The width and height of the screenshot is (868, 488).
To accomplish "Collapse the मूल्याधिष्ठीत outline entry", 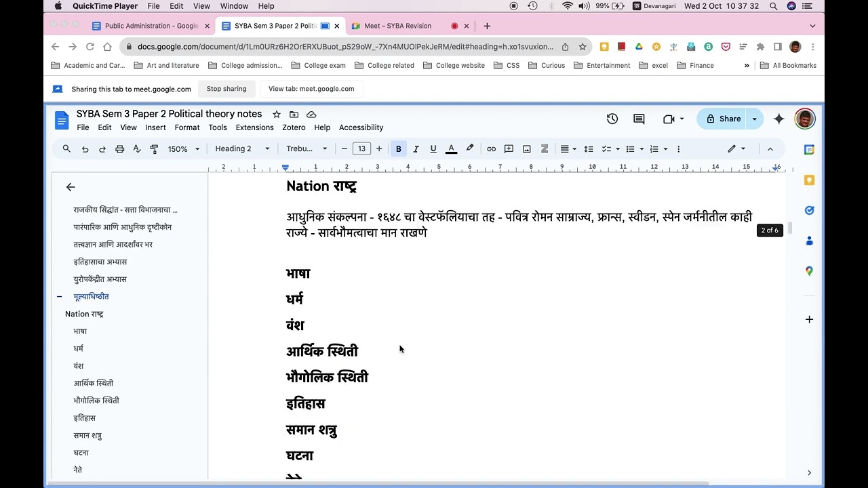I will [59, 296].
